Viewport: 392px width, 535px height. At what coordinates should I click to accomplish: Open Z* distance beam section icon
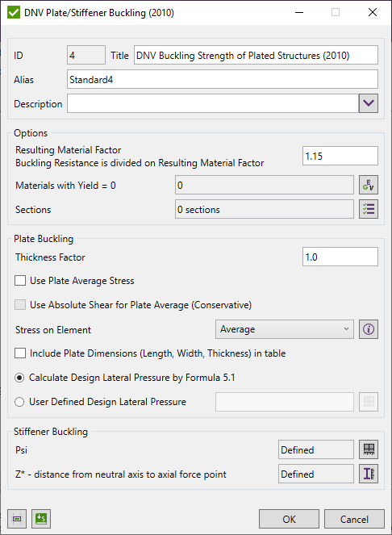point(369,474)
